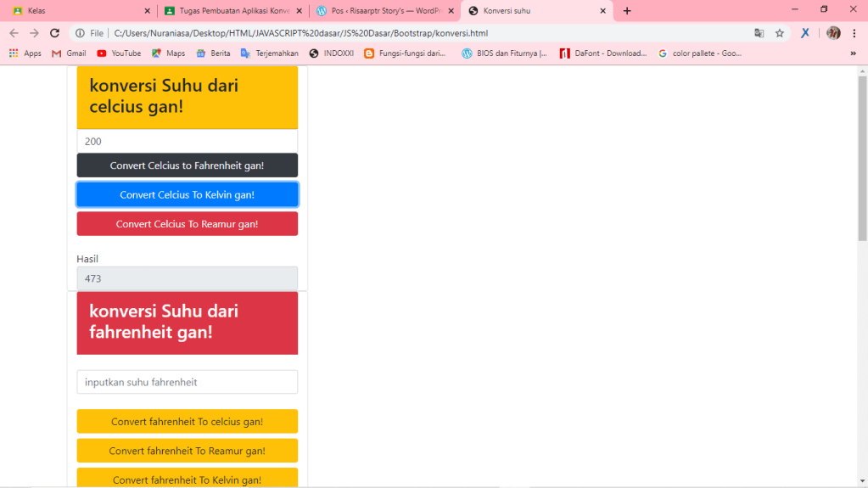
Task: Click the inputkan suhu fahrenheit field
Action: (187, 382)
